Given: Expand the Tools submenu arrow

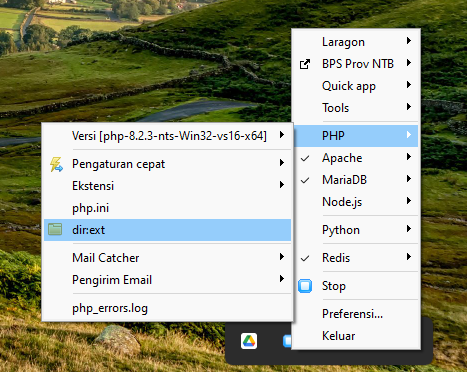Looking at the screenshot, I should point(409,107).
